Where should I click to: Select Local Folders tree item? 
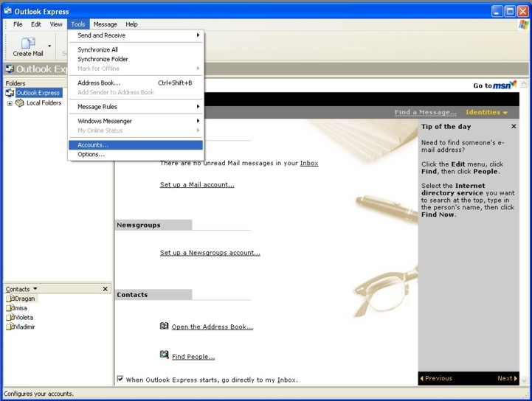click(x=44, y=102)
